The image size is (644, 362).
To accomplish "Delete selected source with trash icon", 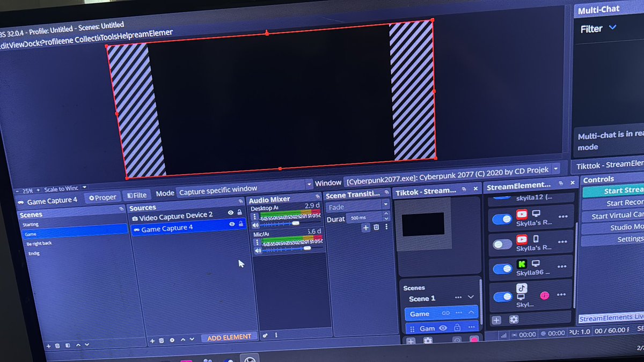I will click(162, 341).
